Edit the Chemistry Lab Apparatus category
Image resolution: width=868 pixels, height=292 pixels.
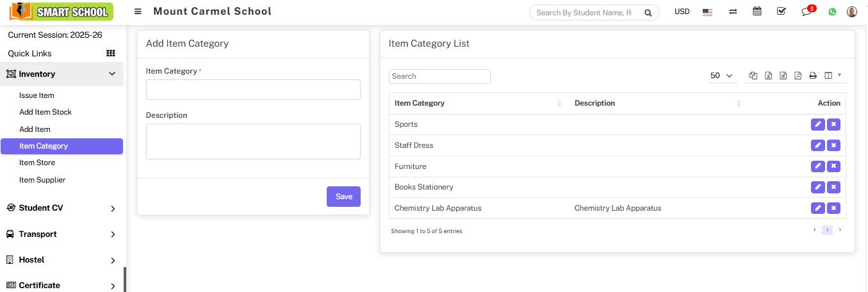tap(817, 208)
